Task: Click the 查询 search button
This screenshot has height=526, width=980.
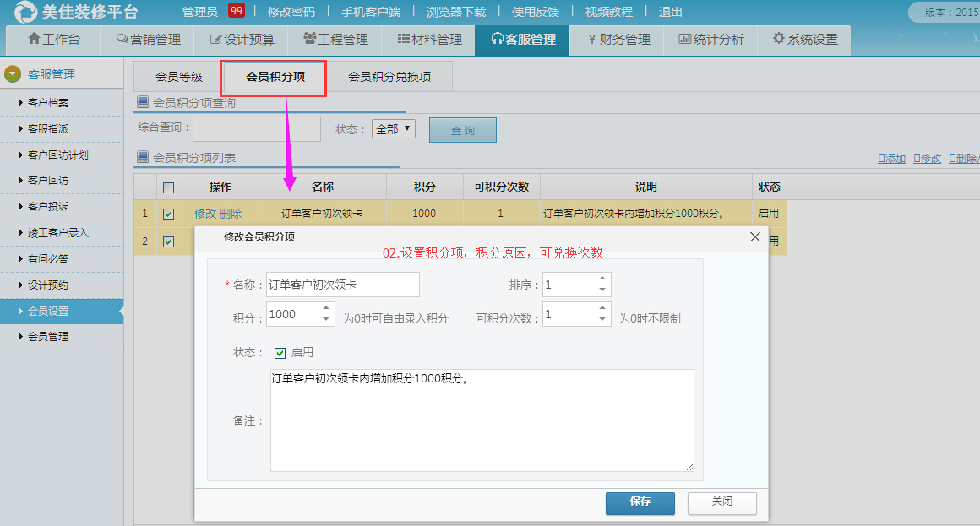Action: [462, 130]
